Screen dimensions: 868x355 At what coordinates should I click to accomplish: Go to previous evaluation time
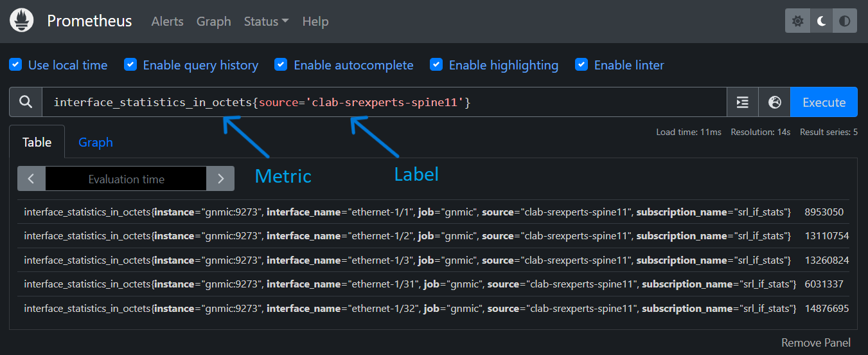(x=31, y=179)
